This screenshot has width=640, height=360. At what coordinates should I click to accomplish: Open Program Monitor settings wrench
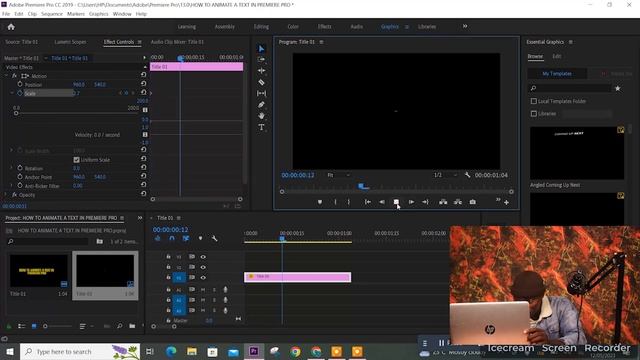click(467, 175)
